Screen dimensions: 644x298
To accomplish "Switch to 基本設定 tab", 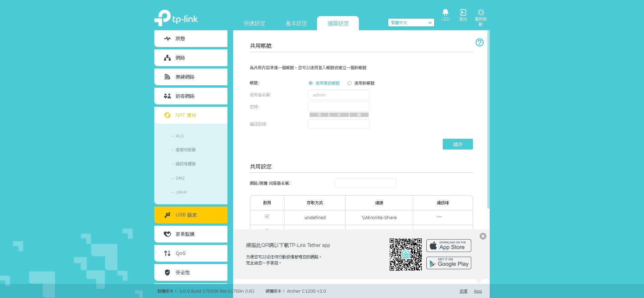I will pyautogui.click(x=296, y=23).
